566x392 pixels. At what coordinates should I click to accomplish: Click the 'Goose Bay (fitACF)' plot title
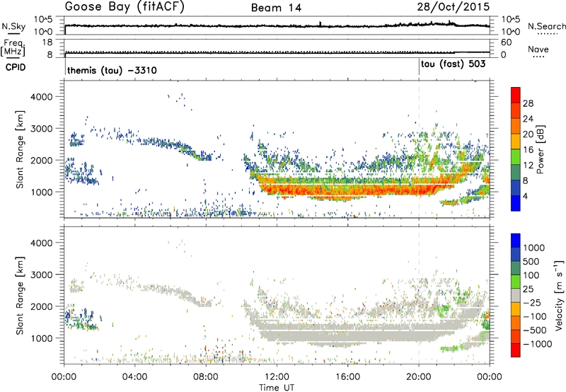125,7
